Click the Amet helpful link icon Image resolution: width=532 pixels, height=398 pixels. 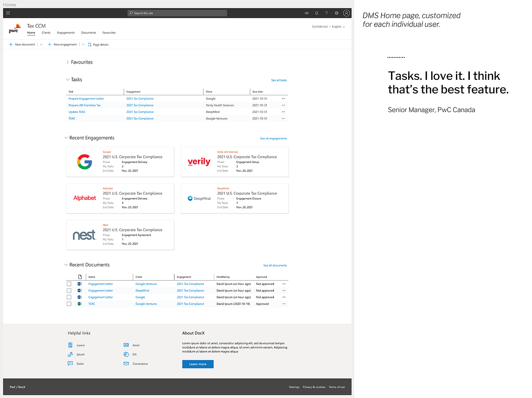point(126,345)
